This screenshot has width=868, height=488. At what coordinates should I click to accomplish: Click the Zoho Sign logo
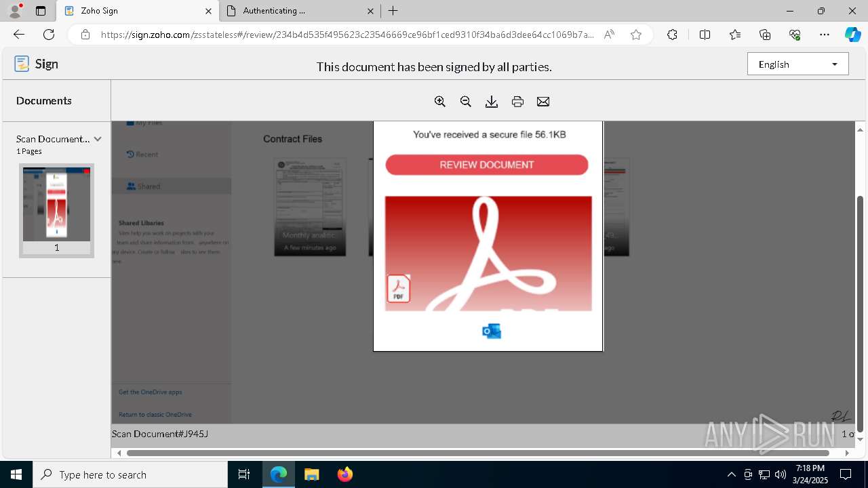tap(37, 64)
